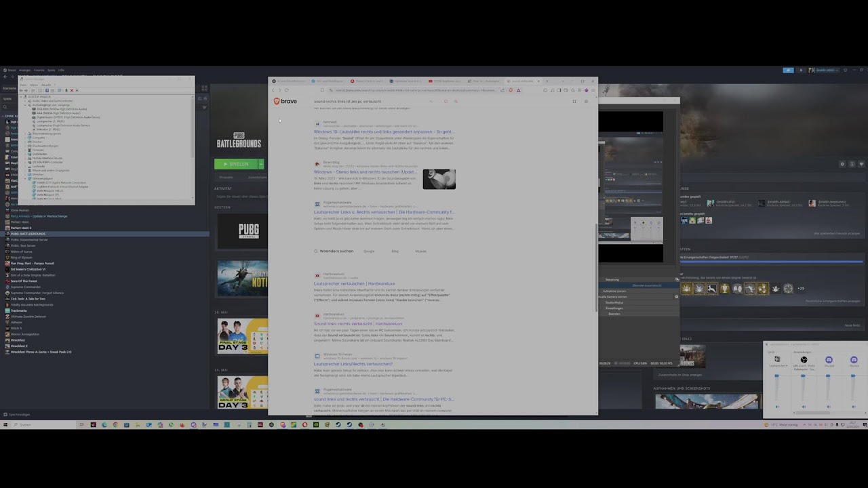Reload the Brave browser page

287,90
